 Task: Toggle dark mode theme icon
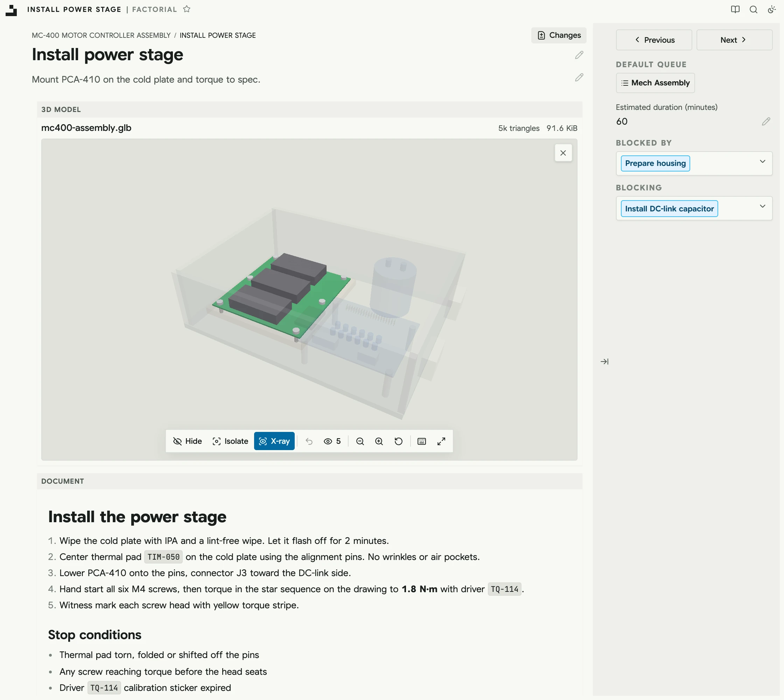tap(772, 9)
